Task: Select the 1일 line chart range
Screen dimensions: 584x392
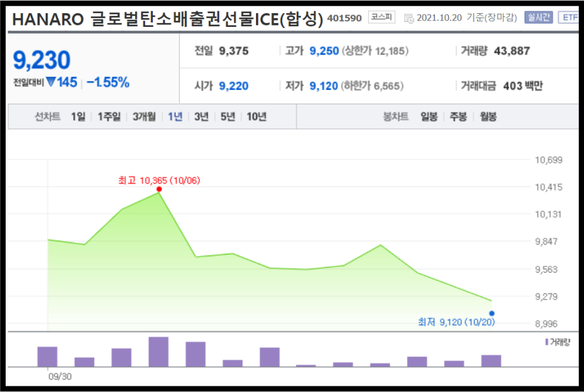Action: (78, 117)
